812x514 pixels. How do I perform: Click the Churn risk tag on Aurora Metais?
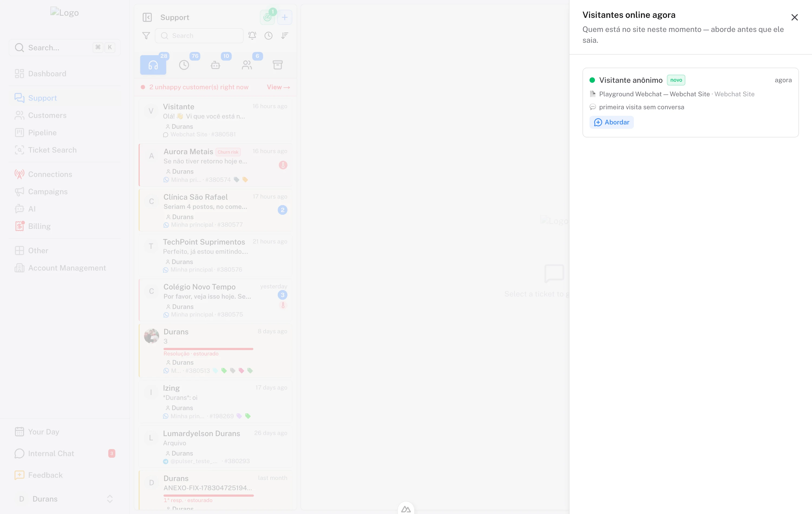(x=228, y=152)
